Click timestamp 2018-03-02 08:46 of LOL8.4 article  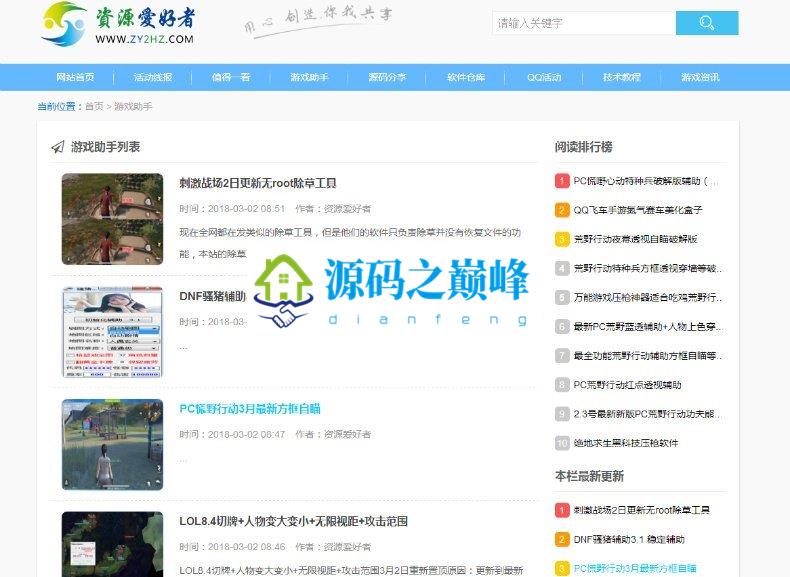click(x=246, y=547)
